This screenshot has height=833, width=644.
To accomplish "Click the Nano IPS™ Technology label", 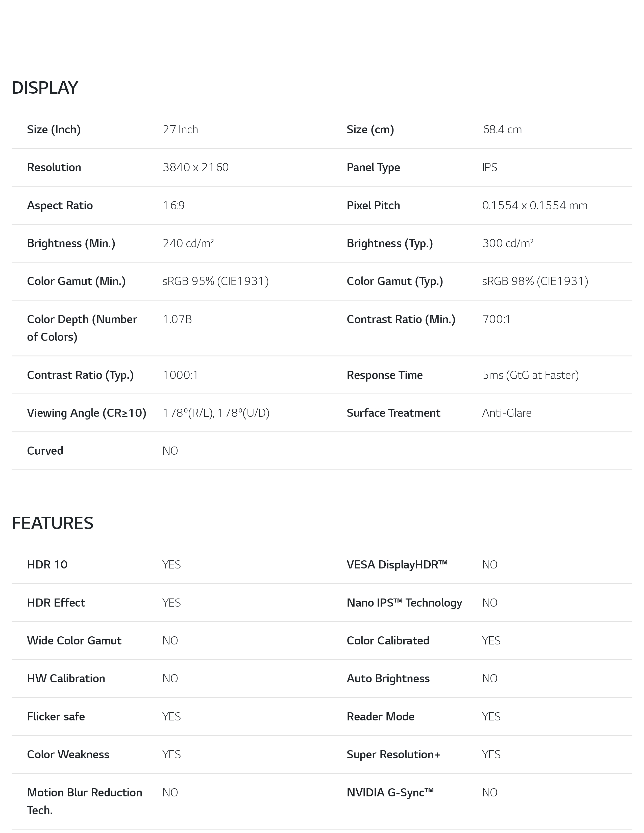I will click(404, 603).
